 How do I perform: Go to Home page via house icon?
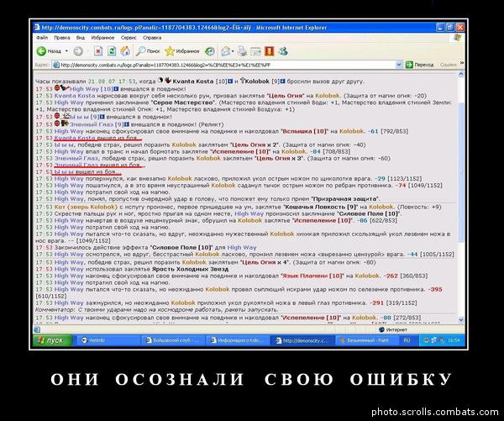(125, 51)
